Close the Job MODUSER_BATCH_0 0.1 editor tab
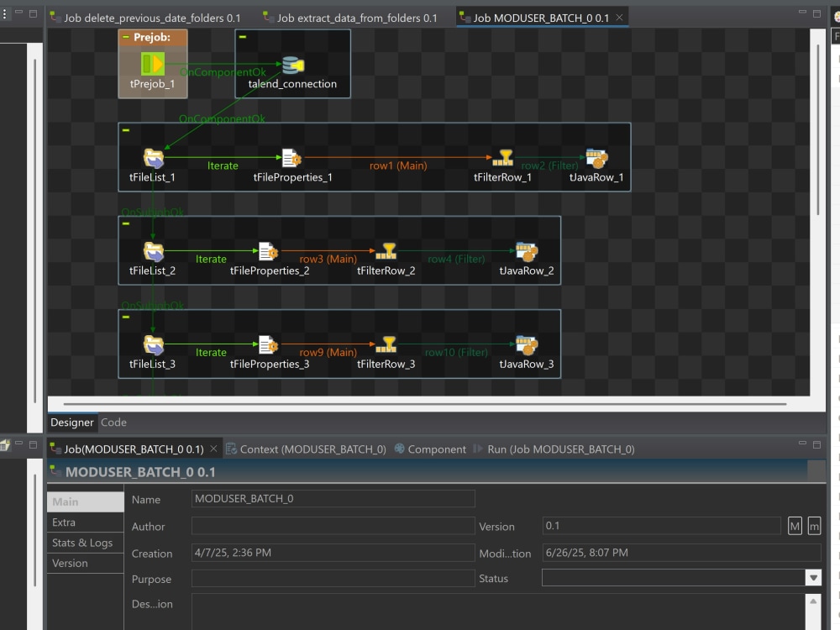The image size is (840, 630). tap(619, 17)
